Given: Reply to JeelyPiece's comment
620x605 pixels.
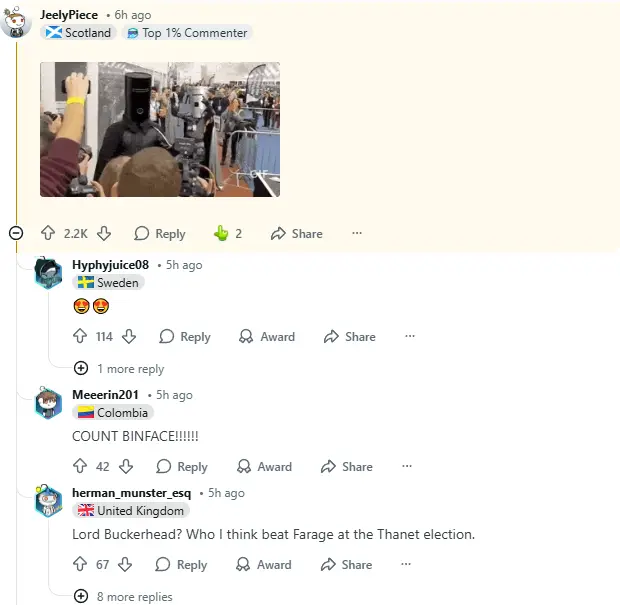Looking at the screenshot, I should 160,233.
